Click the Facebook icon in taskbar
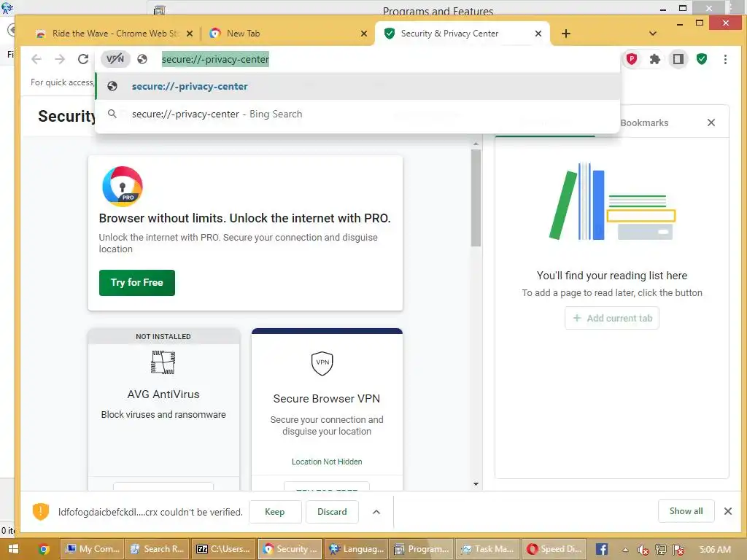 pos(602,549)
